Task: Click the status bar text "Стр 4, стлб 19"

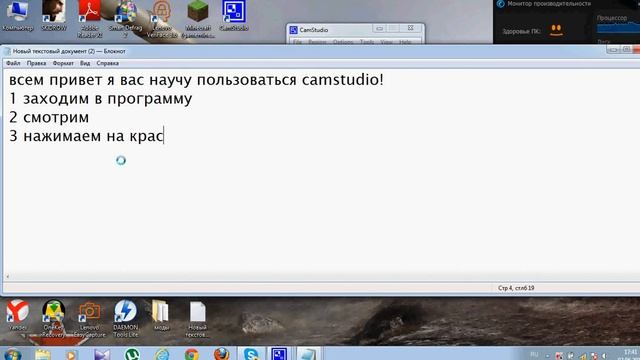Action: pyautogui.click(x=516, y=288)
